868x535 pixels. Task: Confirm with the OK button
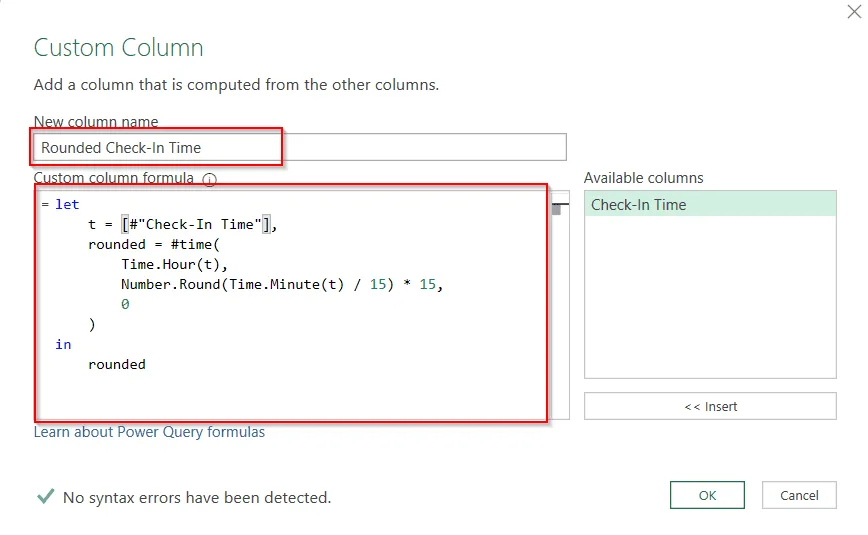707,495
